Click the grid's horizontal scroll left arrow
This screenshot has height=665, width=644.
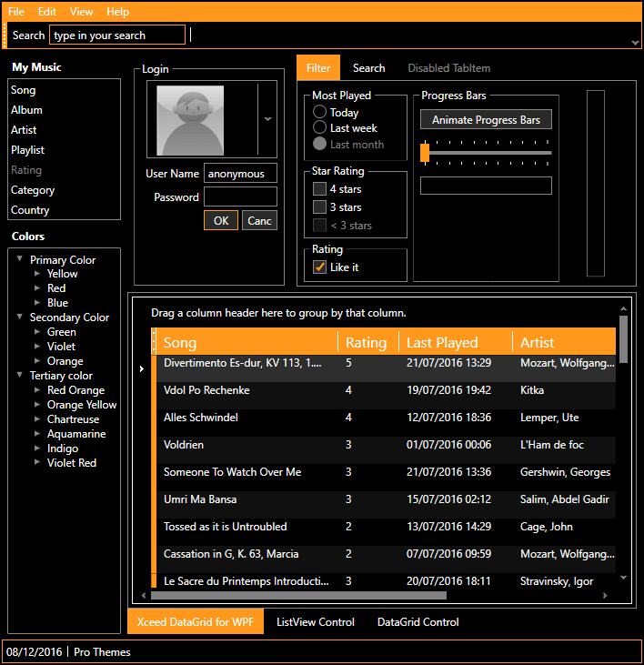pyautogui.click(x=144, y=596)
